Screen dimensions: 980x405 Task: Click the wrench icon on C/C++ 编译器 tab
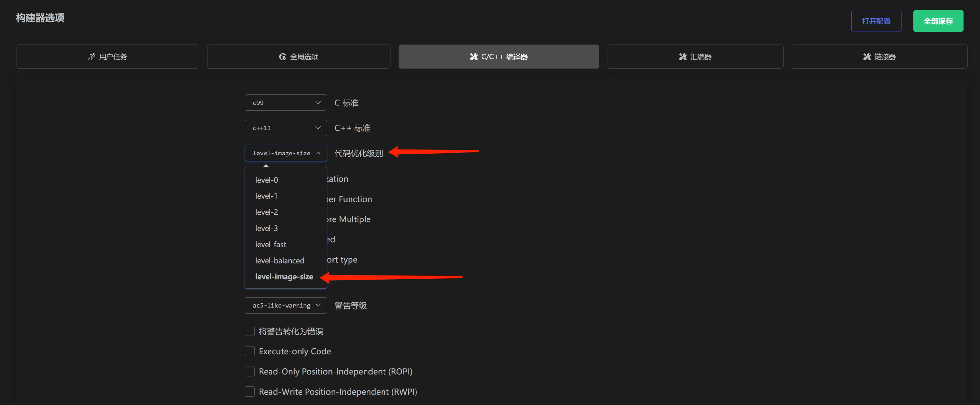tap(474, 57)
